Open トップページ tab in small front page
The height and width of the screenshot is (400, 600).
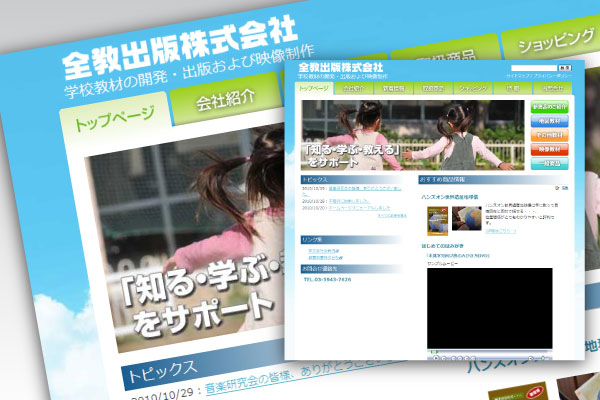coord(314,88)
